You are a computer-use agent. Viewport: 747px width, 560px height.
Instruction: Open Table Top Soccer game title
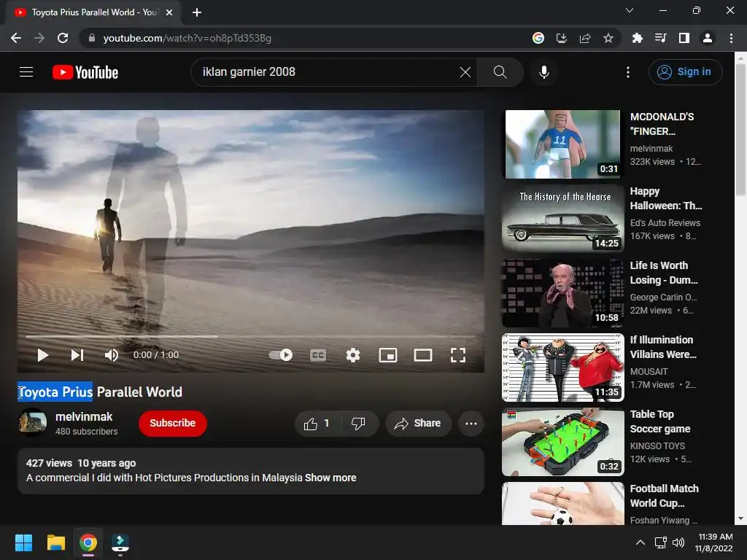click(659, 421)
